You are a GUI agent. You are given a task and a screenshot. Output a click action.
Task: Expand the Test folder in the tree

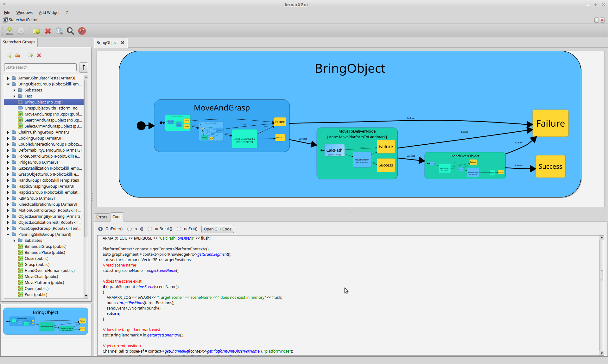(x=14, y=96)
